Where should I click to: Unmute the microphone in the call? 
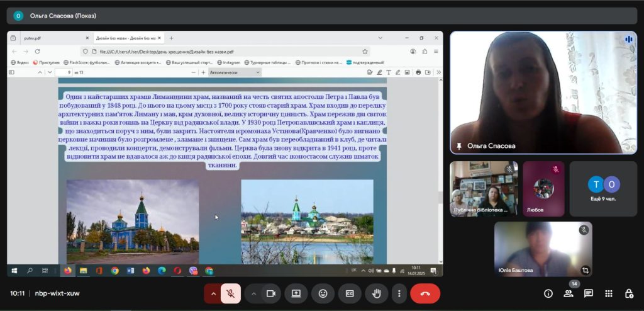[231, 293]
